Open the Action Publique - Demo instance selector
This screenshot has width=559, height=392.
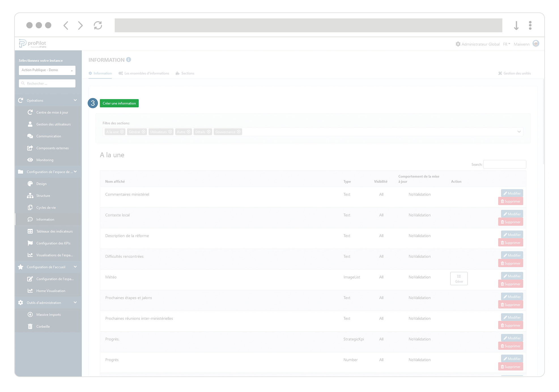coord(47,70)
